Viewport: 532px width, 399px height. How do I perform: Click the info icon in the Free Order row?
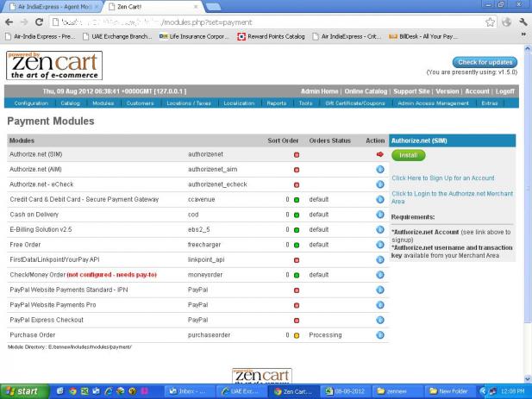click(x=380, y=245)
